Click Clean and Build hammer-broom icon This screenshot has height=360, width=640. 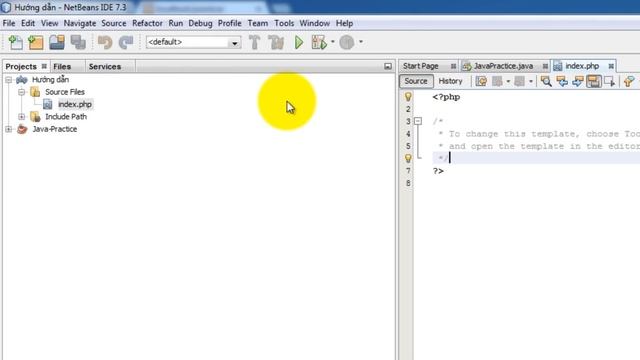click(x=276, y=42)
